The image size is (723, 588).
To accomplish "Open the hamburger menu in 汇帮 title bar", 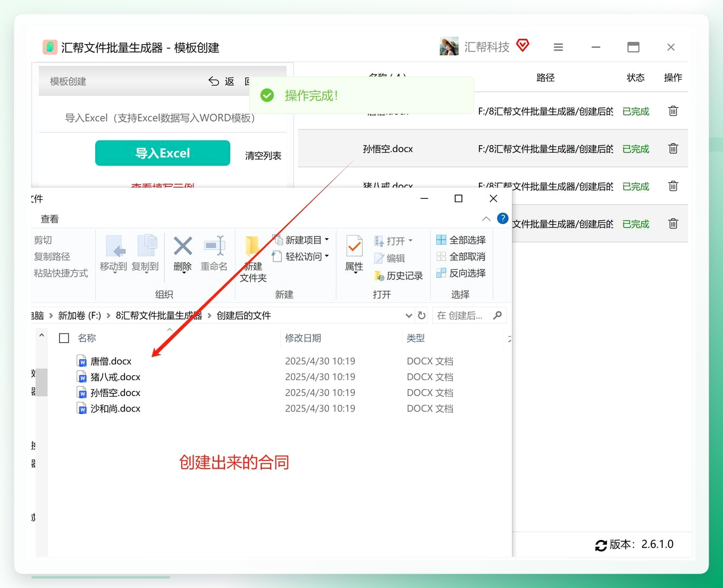I will pyautogui.click(x=558, y=47).
